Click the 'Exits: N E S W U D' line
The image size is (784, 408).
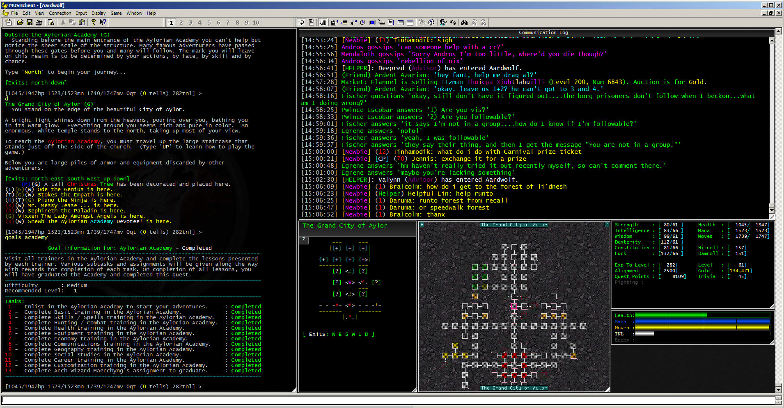click(x=338, y=334)
